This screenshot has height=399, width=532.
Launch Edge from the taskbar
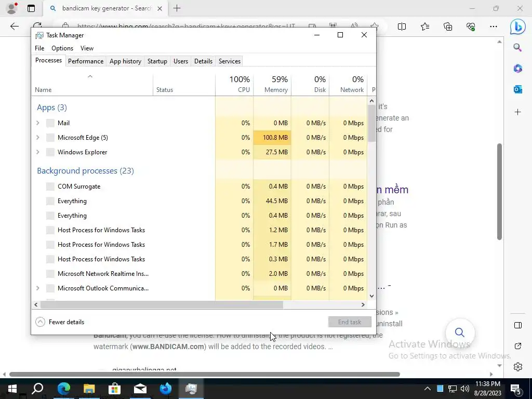click(x=63, y=389)
